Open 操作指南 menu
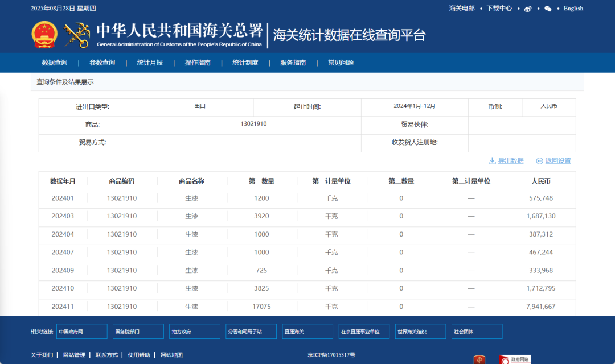615x364 pixels. click(x=198, y=63)
